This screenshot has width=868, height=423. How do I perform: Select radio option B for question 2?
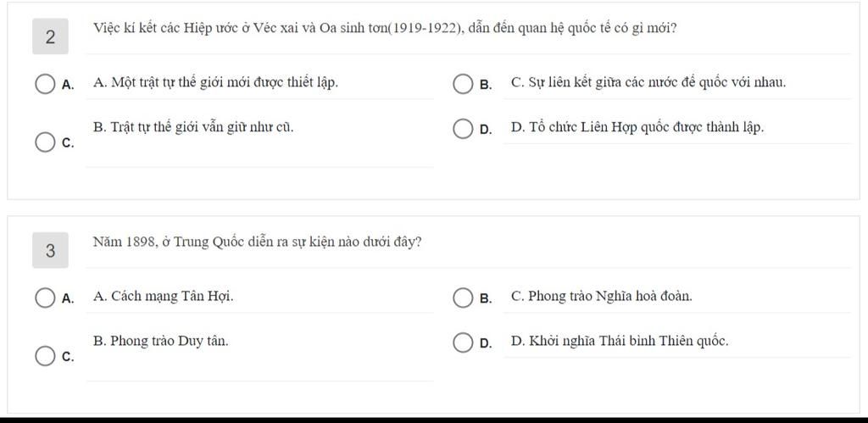(x=462, y=85)
